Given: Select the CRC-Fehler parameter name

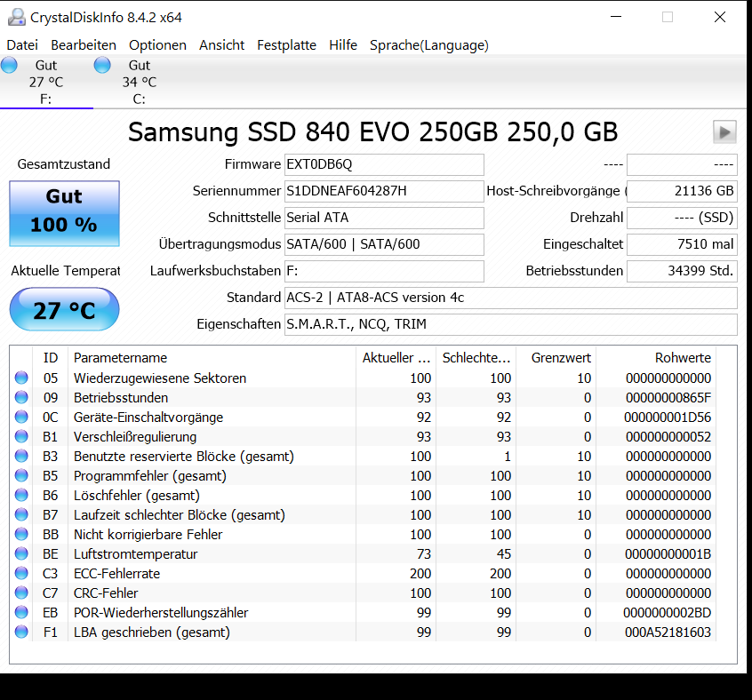Looking at the screenshot, I should (x=106, y=593).
